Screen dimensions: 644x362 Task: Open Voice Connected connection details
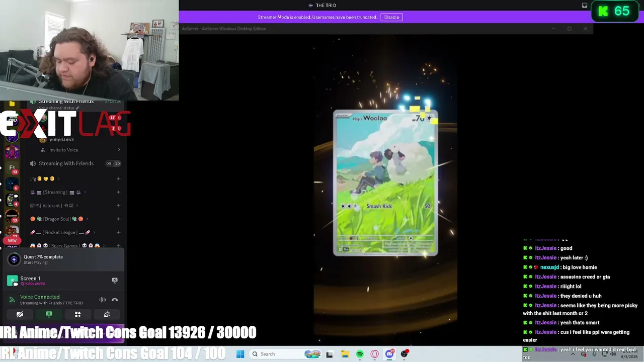40,297
